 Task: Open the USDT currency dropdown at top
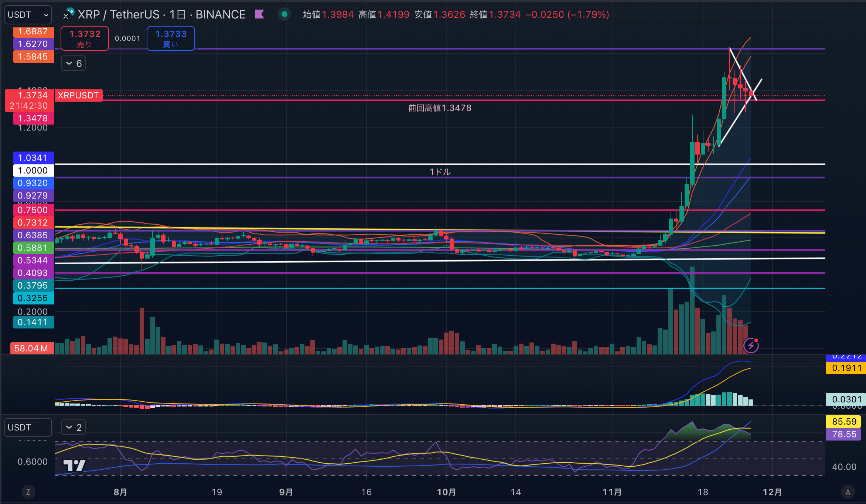[28, 15]
